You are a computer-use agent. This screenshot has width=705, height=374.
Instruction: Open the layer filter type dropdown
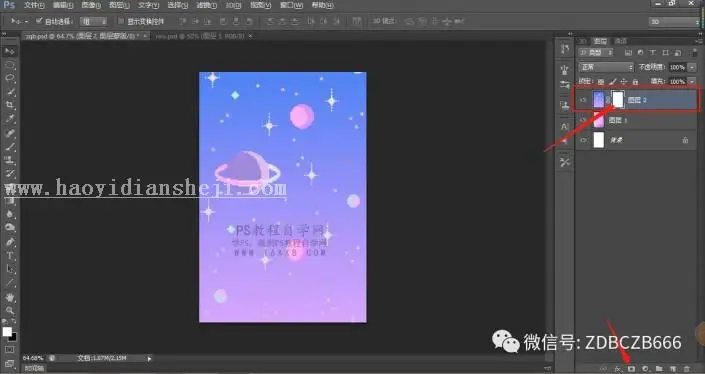(x=596, y=53)
